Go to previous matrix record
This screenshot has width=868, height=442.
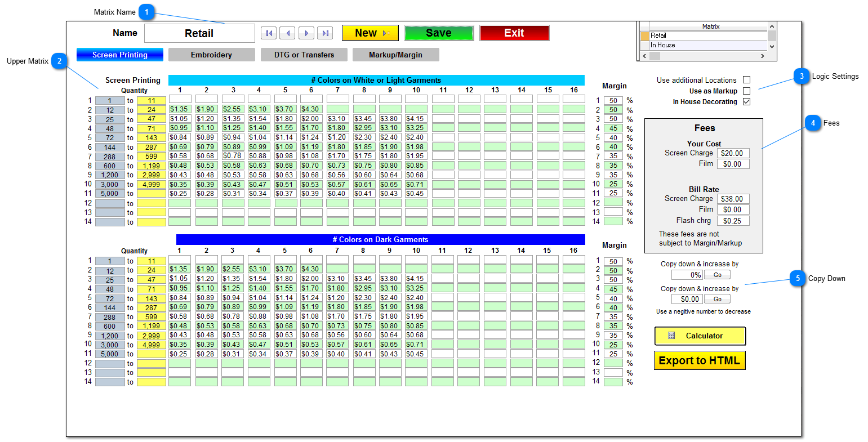tap(287, 33)
